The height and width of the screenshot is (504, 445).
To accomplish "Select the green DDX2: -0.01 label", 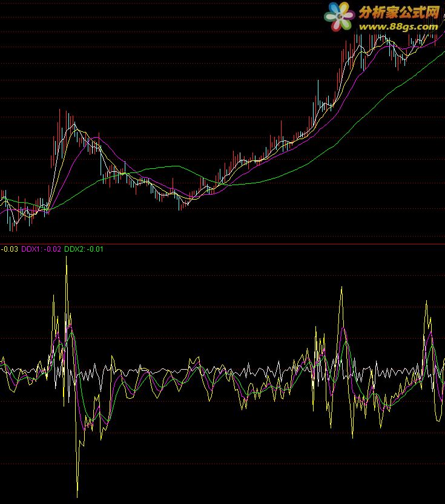I will [84, 249].
